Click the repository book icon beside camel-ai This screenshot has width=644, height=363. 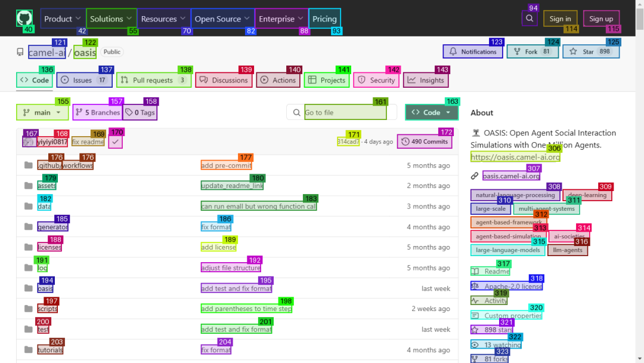[x=20, y=52]
